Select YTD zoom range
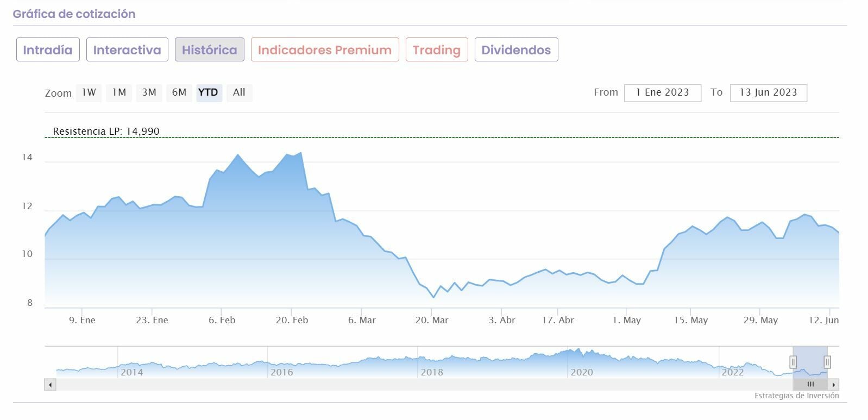 click(x=208, y=92)
